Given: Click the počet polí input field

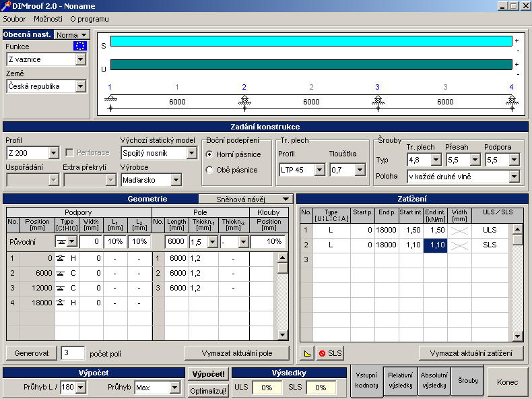Looking at the screenshot, I should (x=73, y=353).
